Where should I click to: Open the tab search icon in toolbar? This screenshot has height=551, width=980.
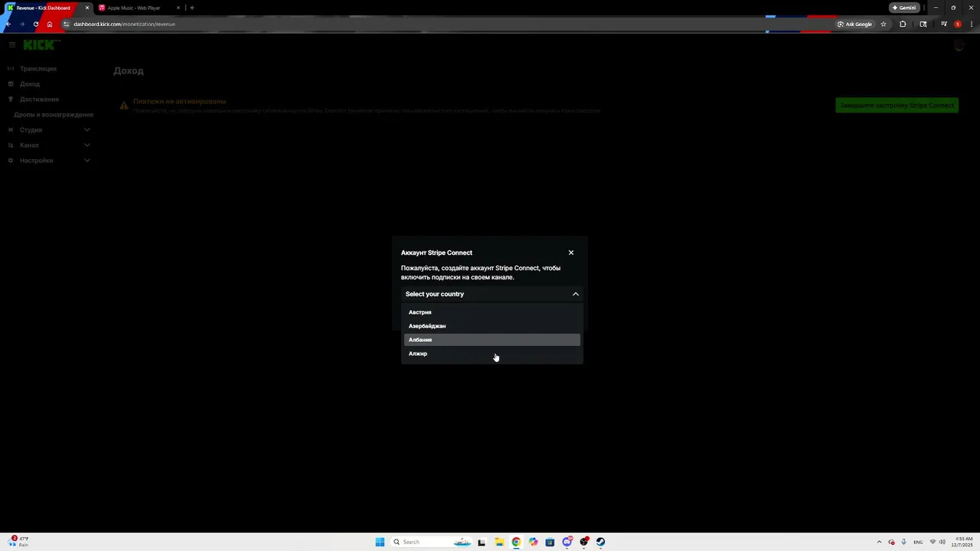[923, 24]
